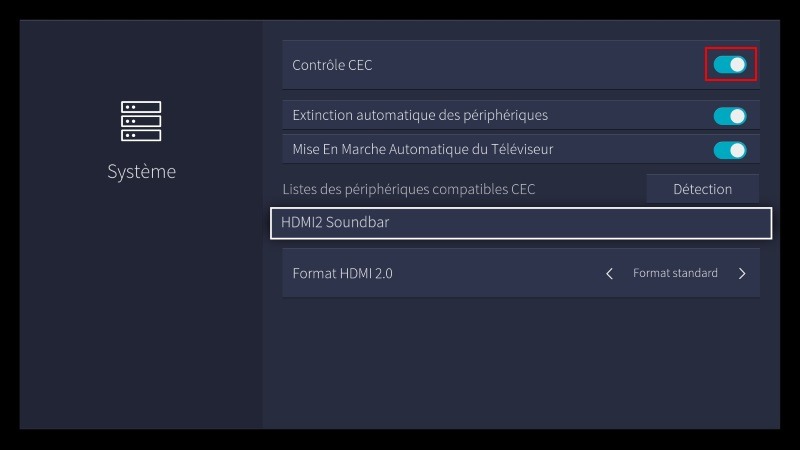Click empty space right of HDMI2 Soundbar text
Viewport: 800px width, 450px height.
point(580,223)
